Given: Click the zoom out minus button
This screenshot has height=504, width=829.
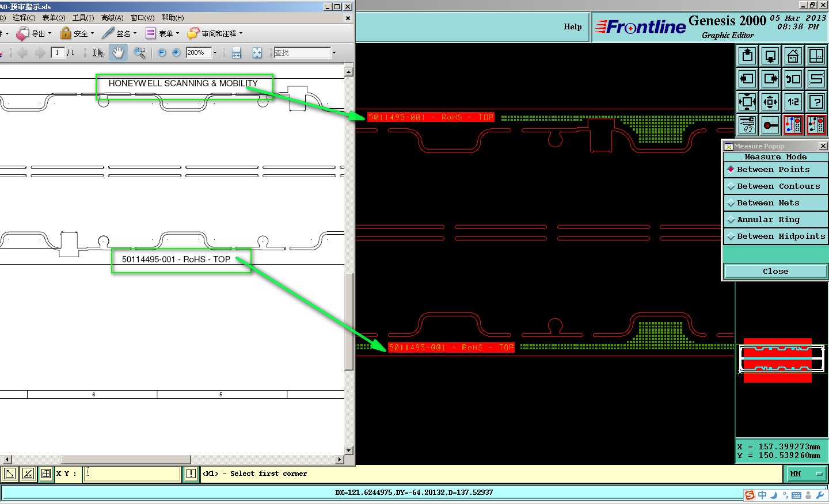Looking at the screenshot, I should 162,52.
